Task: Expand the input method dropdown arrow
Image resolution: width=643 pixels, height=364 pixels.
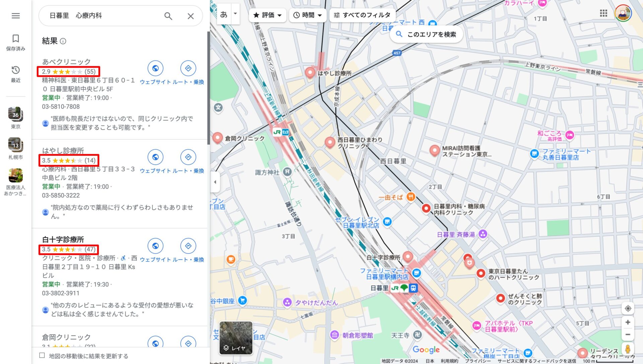Action: pyautogui.click(x=235, y=14)
